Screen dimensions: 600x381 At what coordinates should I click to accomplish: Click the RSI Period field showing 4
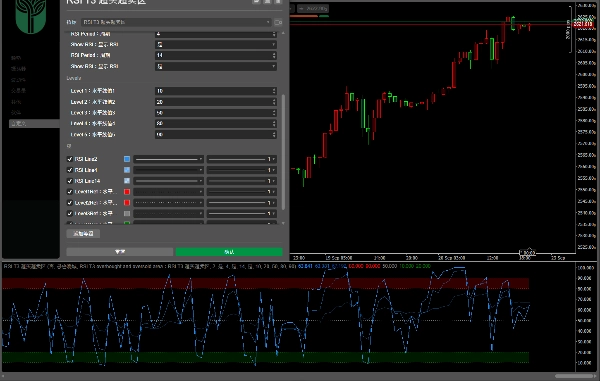click(216, 34)
